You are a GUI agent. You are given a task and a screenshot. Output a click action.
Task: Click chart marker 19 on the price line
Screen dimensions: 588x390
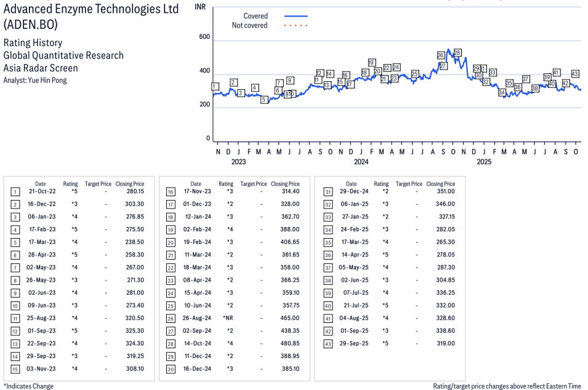(371, 63)
